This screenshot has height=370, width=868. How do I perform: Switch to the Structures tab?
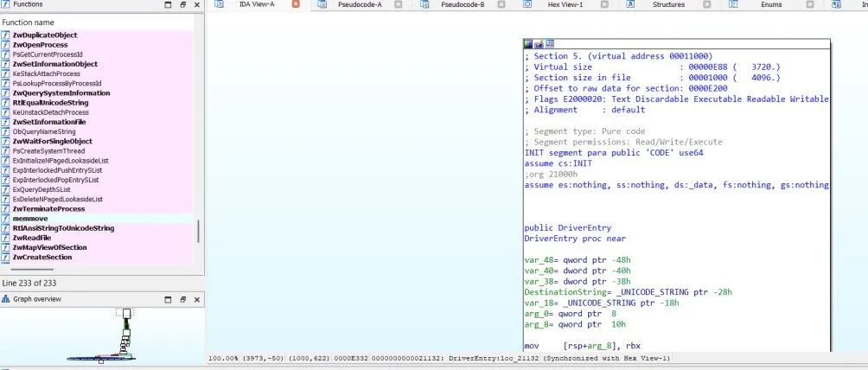tap(668, 4)
